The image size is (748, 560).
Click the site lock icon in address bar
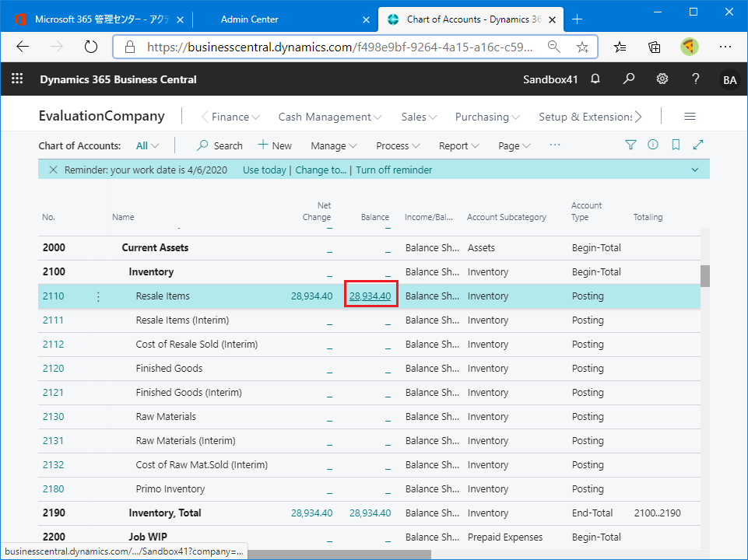[129, 47]
